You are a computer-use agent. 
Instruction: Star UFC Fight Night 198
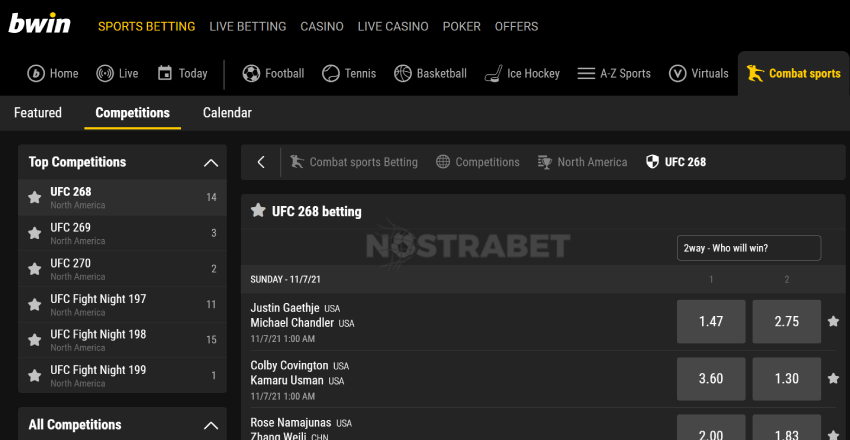[x=35, y=340]
